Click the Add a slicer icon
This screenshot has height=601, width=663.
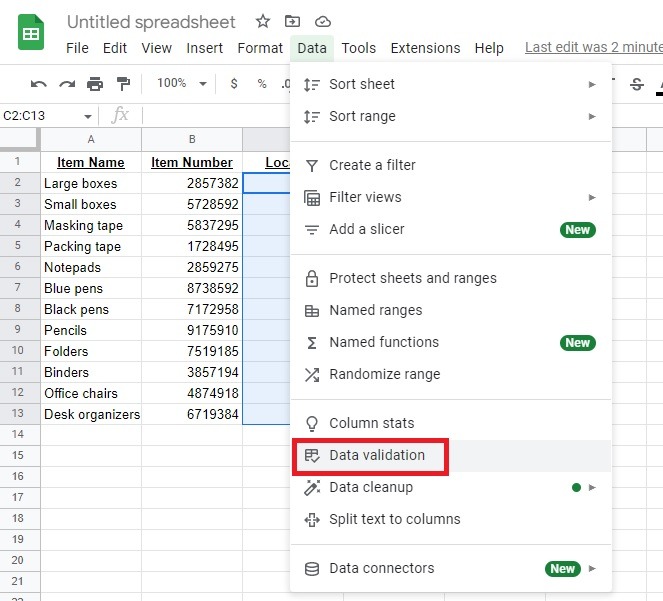click(312, 230)
